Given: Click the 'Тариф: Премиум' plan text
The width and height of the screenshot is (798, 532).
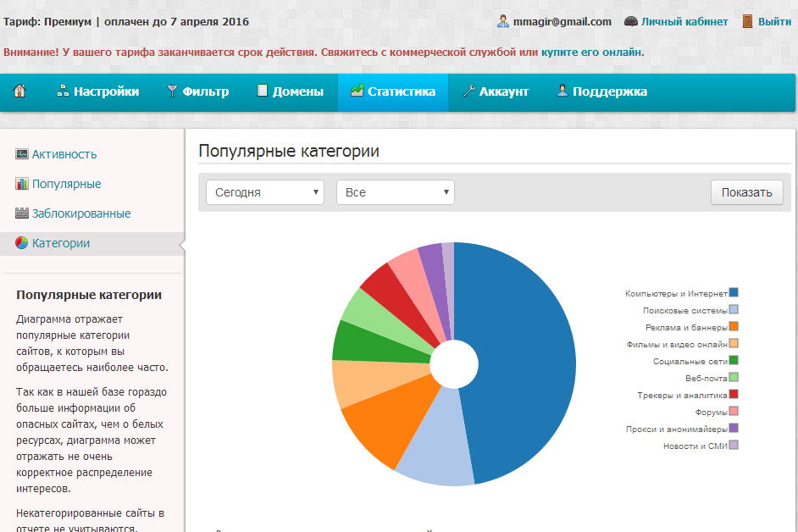Looking at the screenshot, I should (x=47, y=22).
